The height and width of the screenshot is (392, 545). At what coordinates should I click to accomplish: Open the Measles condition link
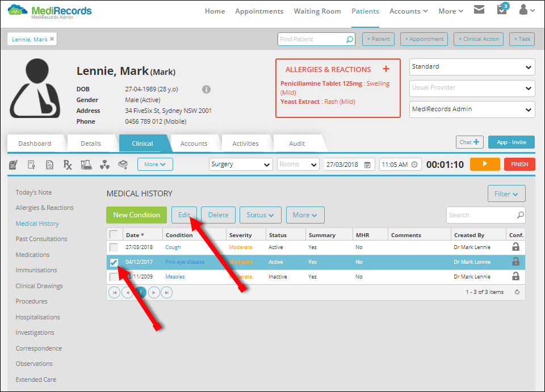[x=175, y=277]
